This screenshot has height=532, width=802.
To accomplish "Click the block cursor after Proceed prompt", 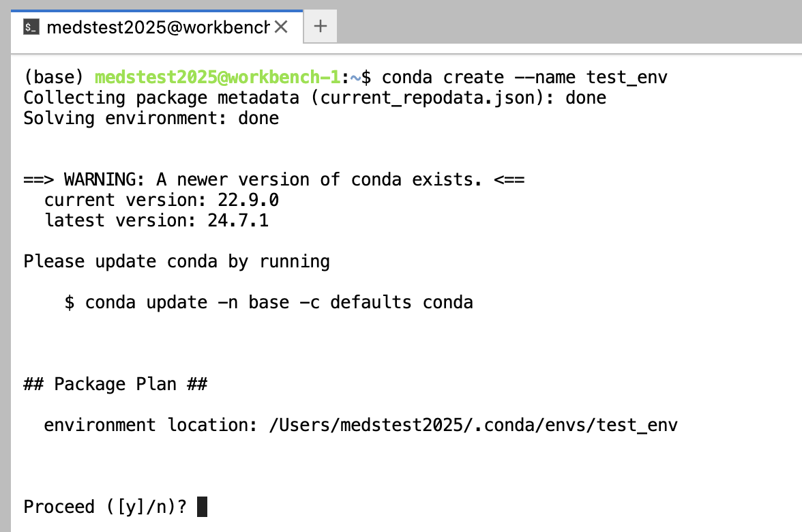I will (202, 507).
